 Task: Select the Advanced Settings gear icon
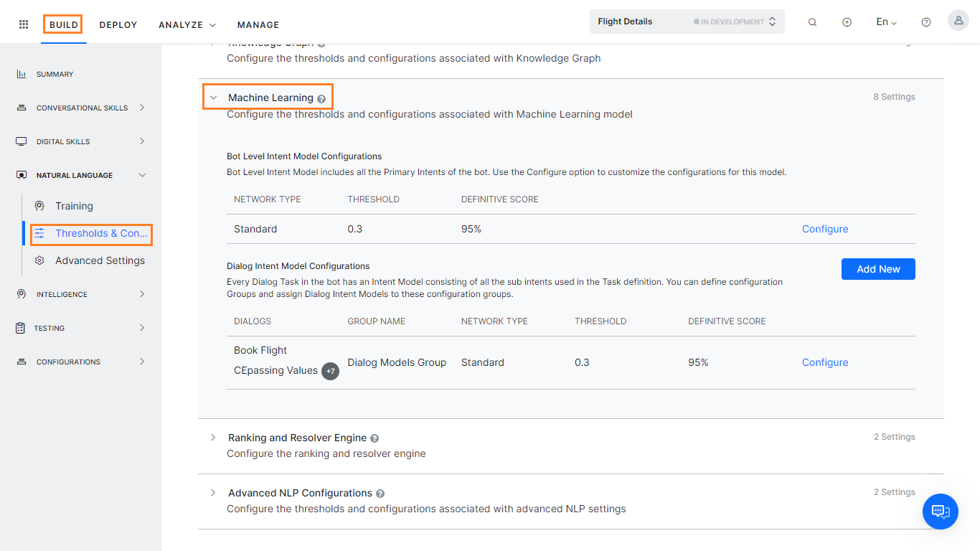point(41,260)
